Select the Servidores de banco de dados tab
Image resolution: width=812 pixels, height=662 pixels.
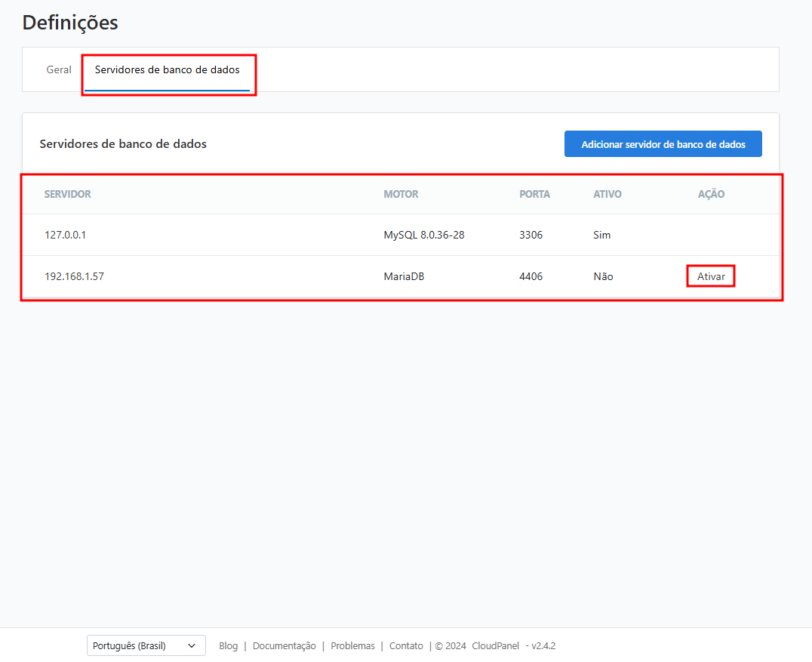tap(167, 69)
